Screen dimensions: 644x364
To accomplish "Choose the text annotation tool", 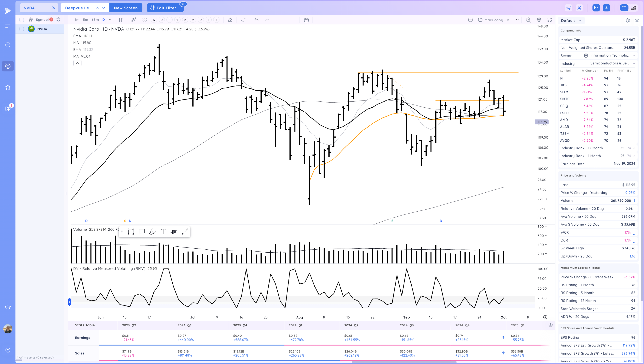I will 163,232.
